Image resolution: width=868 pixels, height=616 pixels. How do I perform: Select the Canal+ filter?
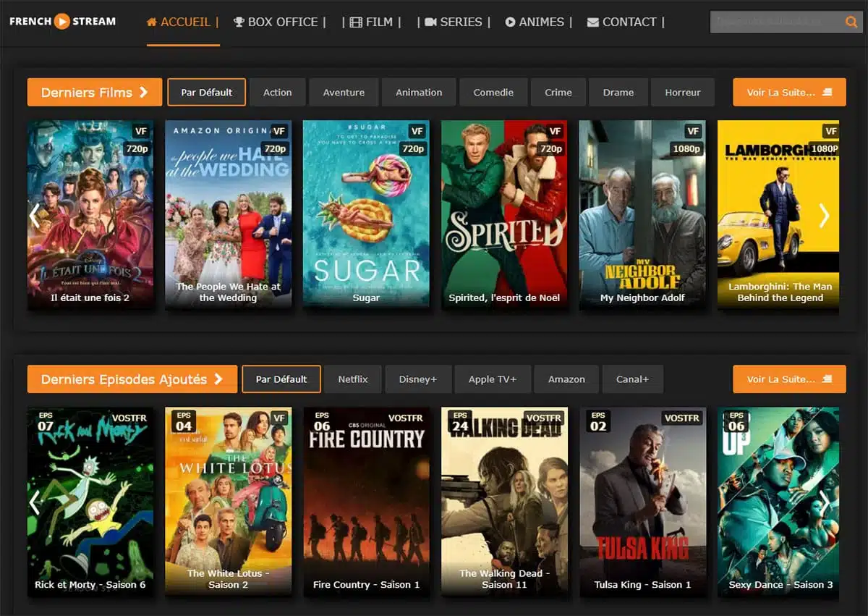(633, 379)
